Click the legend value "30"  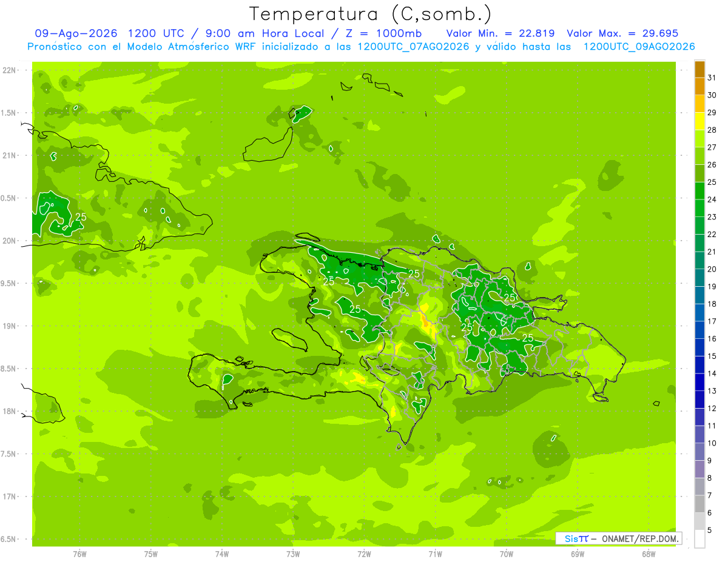point(712,95)
